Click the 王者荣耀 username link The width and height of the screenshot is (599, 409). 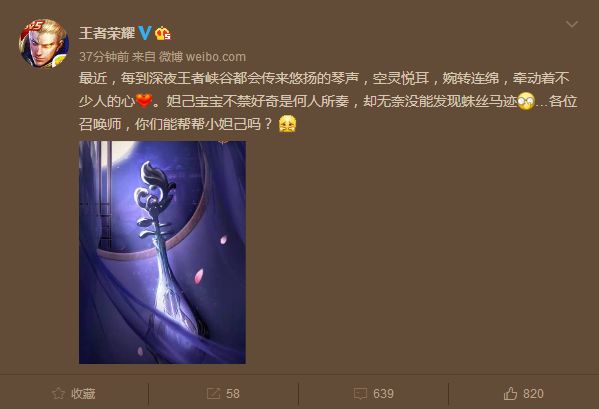tap(107, 33)
